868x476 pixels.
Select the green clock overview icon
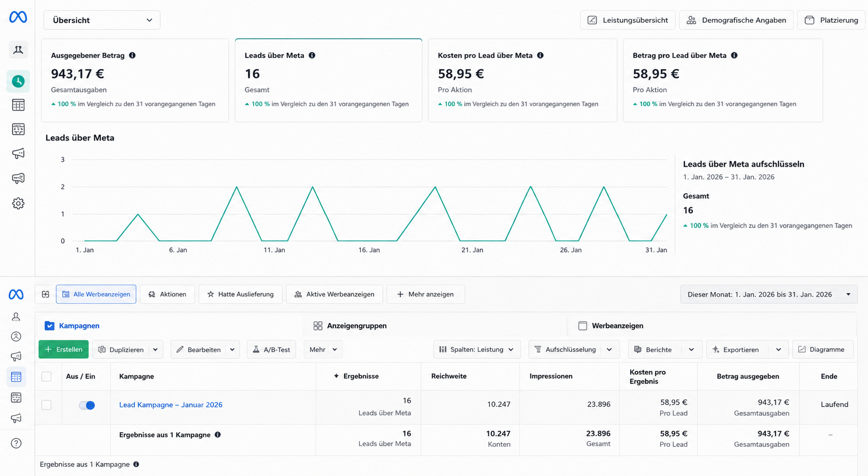pyautogui.click(x=18, y=81)
